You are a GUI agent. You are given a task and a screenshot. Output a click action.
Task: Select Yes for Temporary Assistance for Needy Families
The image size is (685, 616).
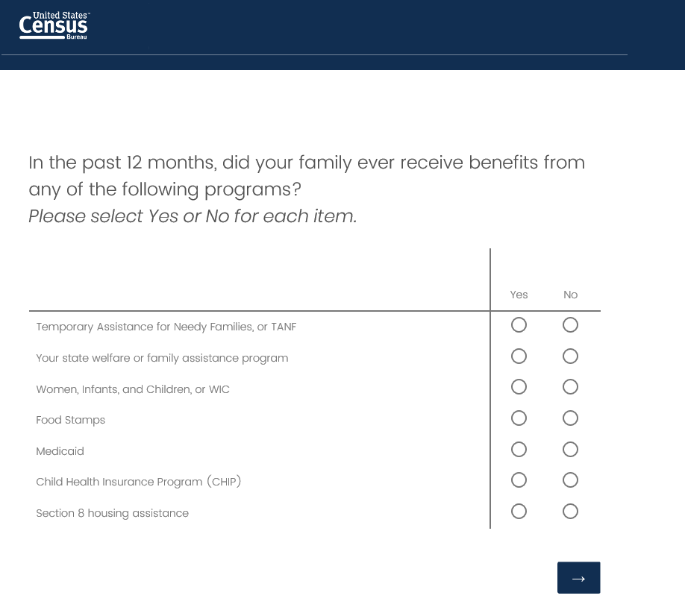tap(519, 325)
